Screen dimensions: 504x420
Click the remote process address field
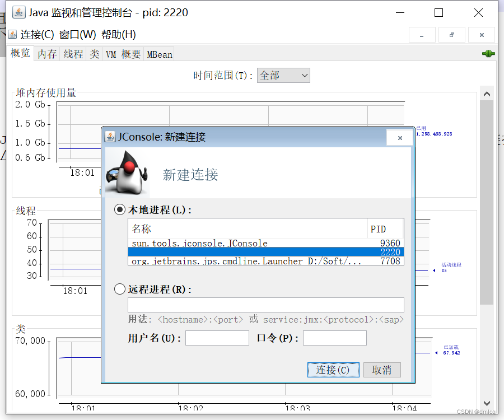[x=266, y=305]
